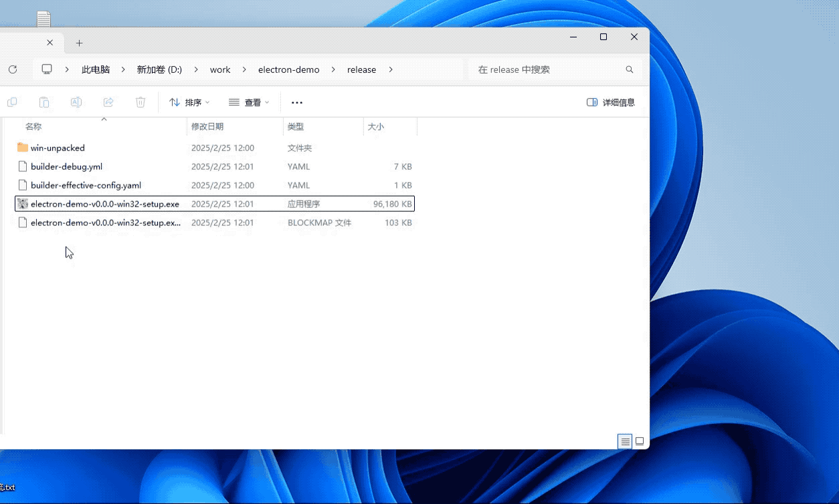The width and height of the screenshot is (839, 504).
Task: Navigate to 新加卷 (D:) in breadcrumb
Action: (x=159, y=70)
